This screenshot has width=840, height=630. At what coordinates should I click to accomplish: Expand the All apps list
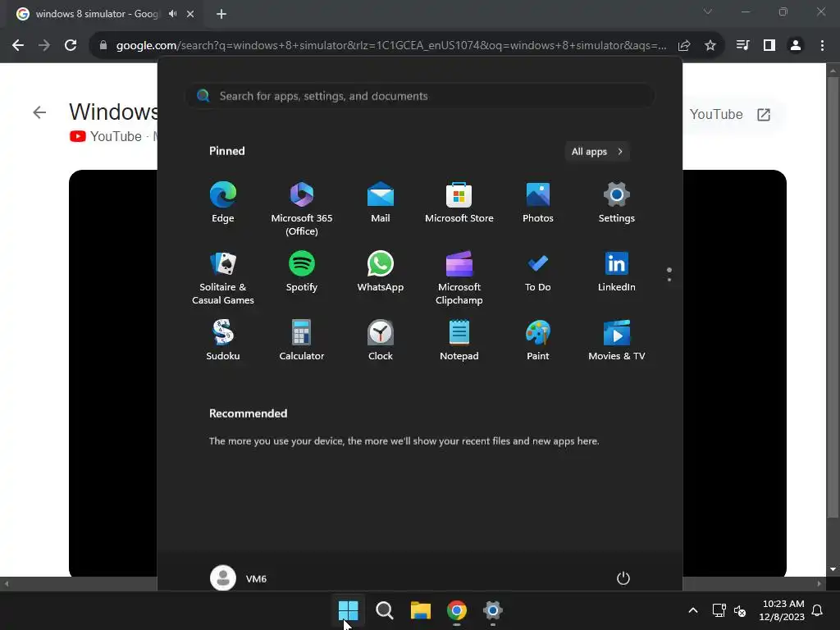click(x=597, y=152)
